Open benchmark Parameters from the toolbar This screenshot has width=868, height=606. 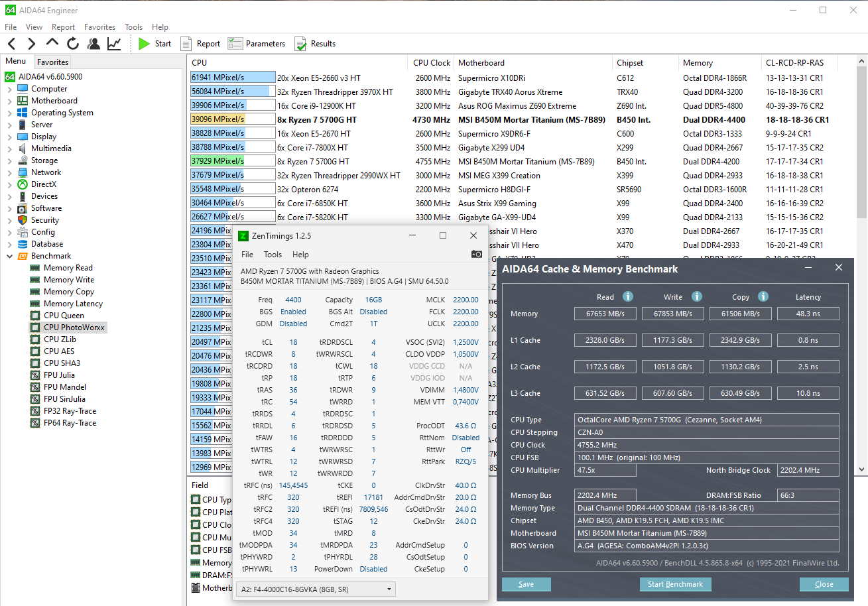257,44
